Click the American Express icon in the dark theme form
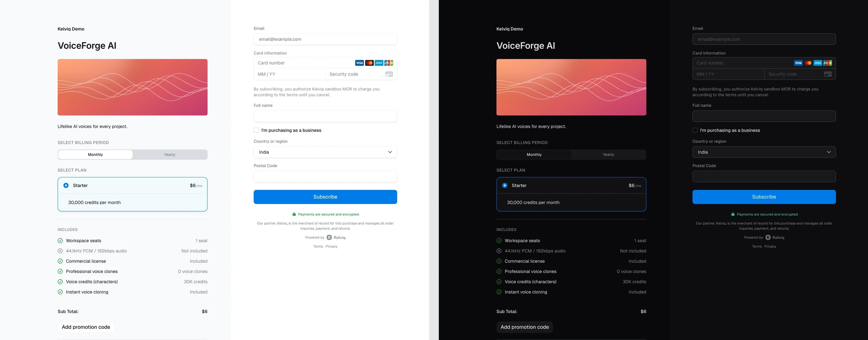Image resolution: width=868 pixels, height=340 pixels. [x=818, y=63]
